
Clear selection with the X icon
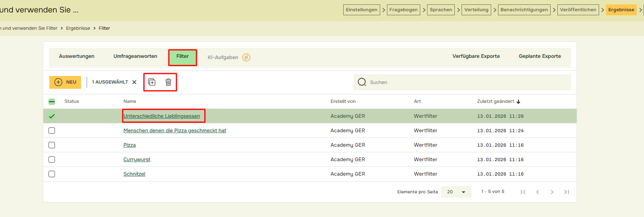tap(134, 82)
